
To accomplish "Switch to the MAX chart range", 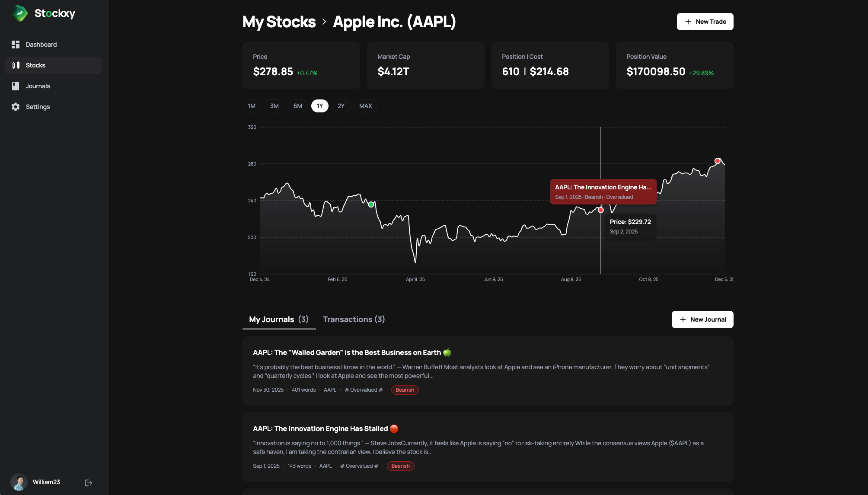I will tap(365, 105).
